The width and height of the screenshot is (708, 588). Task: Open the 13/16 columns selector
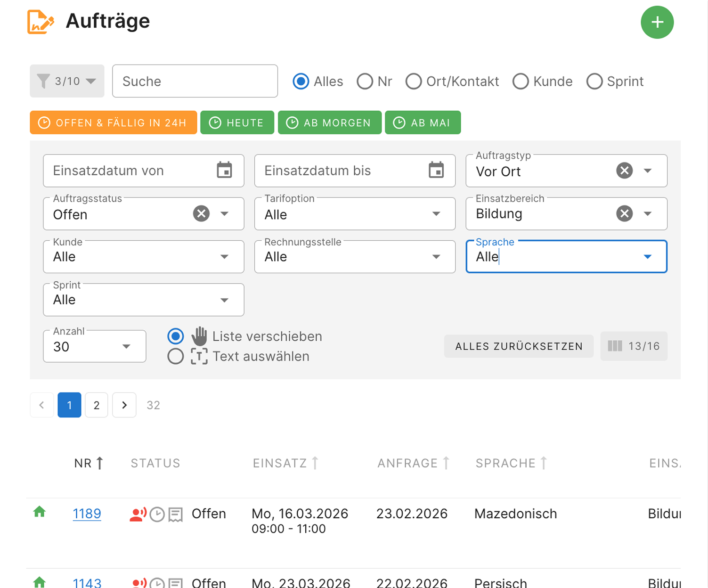634,346
